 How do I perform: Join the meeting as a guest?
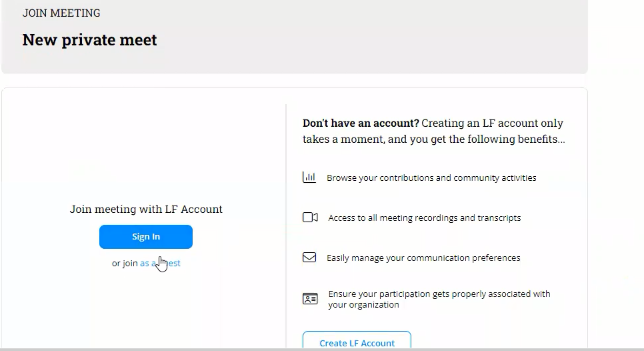[x=160, y=264]
